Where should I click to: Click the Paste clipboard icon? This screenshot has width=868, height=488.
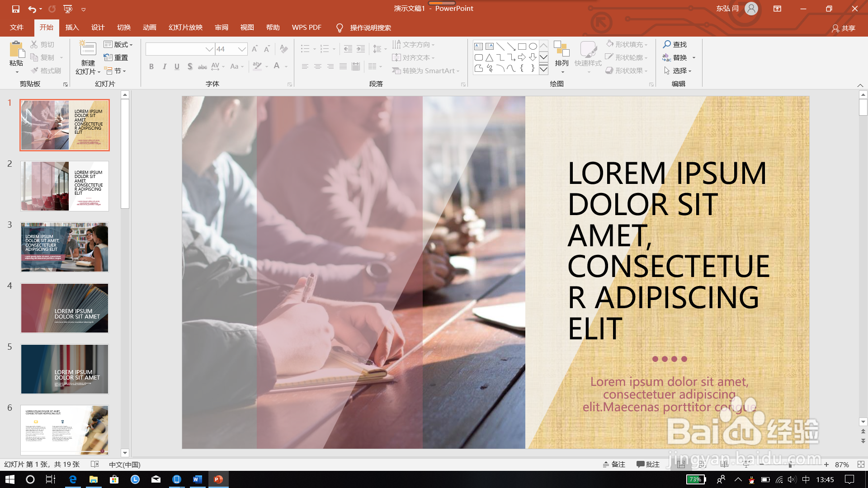(16, 50)
